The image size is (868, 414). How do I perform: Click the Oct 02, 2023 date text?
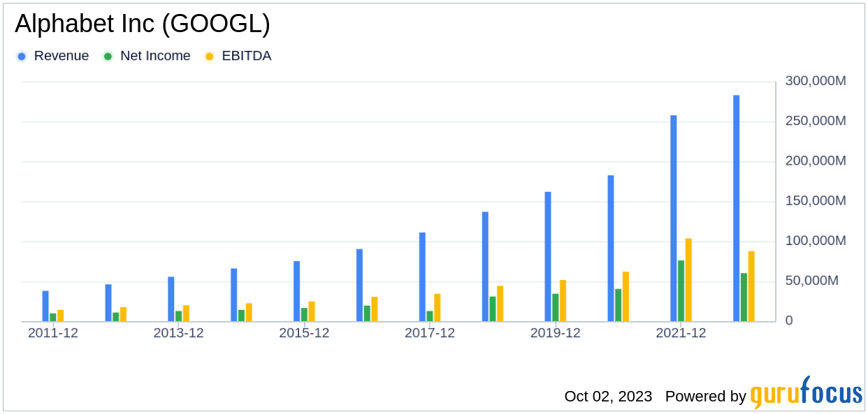(x=608, y=396)
